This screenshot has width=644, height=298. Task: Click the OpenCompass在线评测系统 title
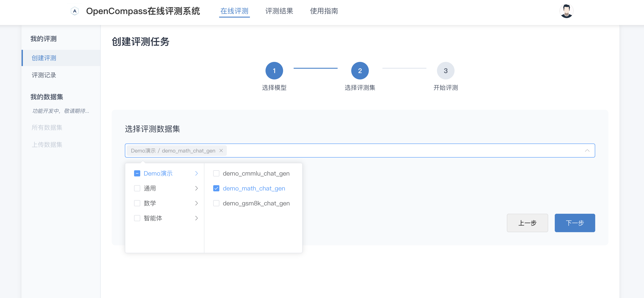tap(143, 11)
